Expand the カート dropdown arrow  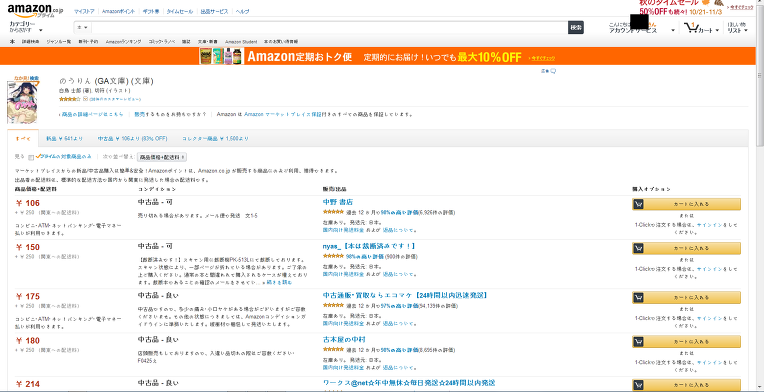point(717,31)
